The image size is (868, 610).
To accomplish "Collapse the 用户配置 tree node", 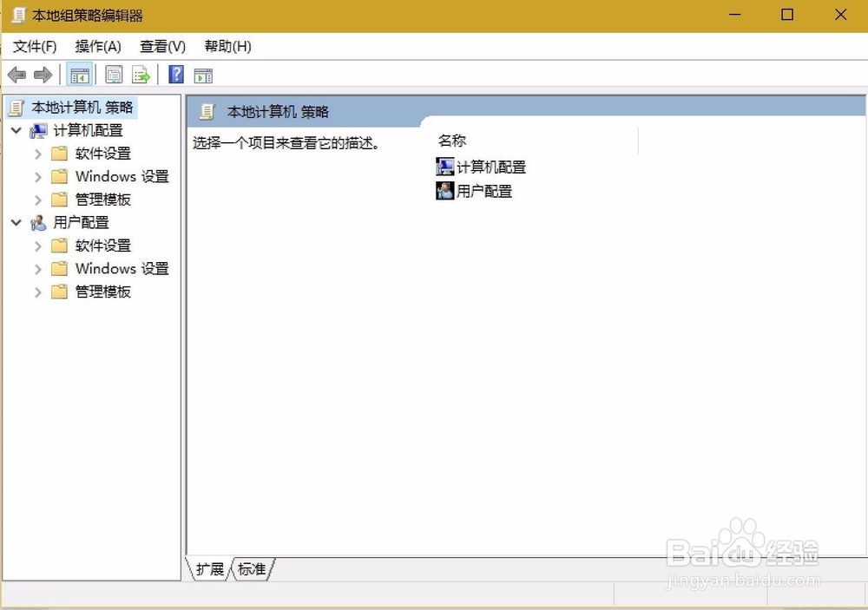I will tap(16, 222).
